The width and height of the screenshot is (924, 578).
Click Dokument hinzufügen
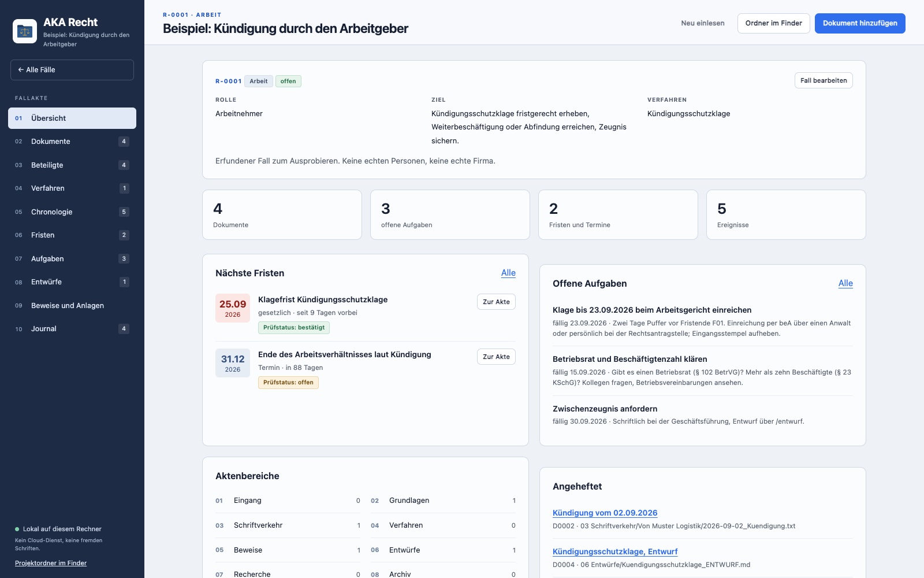click(860, 23)
